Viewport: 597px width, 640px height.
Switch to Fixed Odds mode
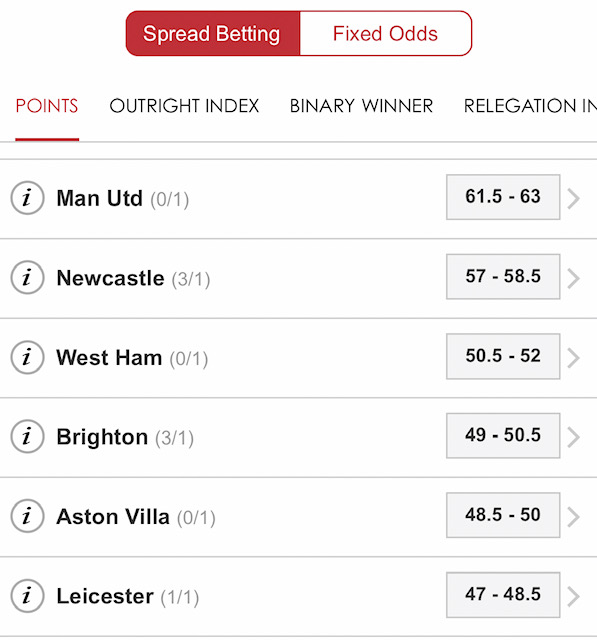[x=386, y=33]
